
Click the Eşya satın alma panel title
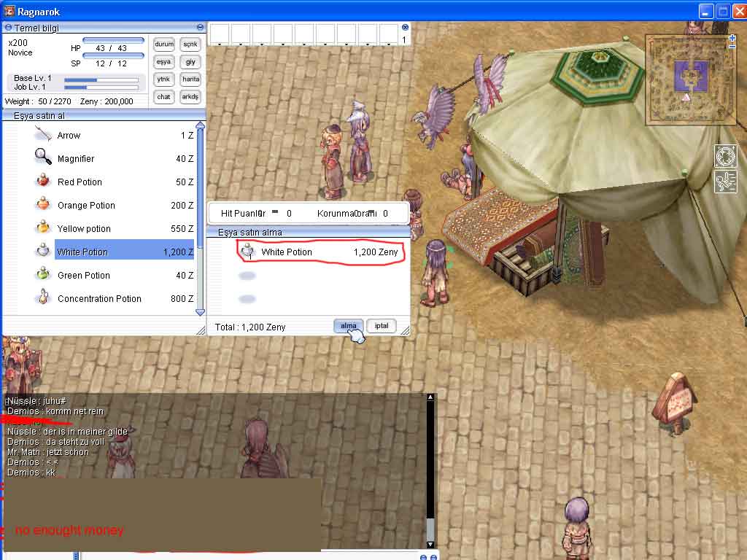pyautogui.click(x=249, y=233)
